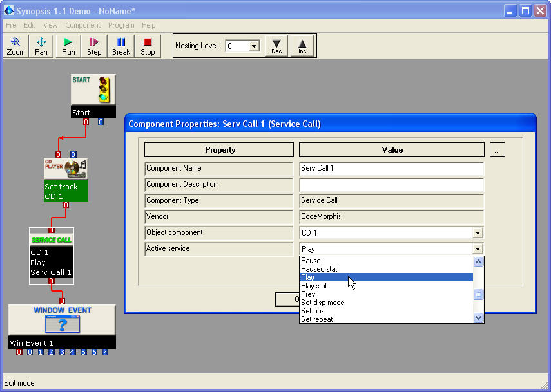Collapse the Active service dropdown arrow
This screenshot has width=551, height=392.
pos(478,249)
